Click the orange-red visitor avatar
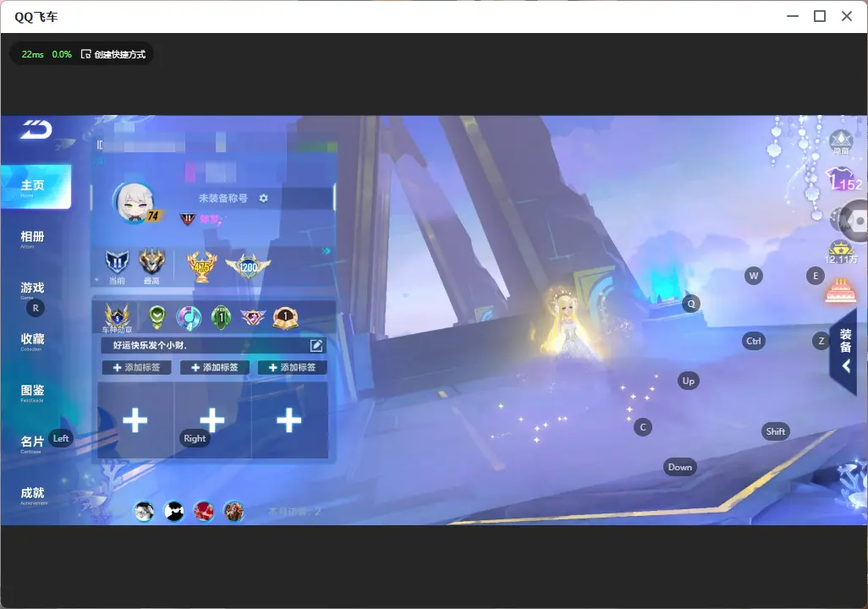This screenshot has width=868, height=609. [233, 511]
